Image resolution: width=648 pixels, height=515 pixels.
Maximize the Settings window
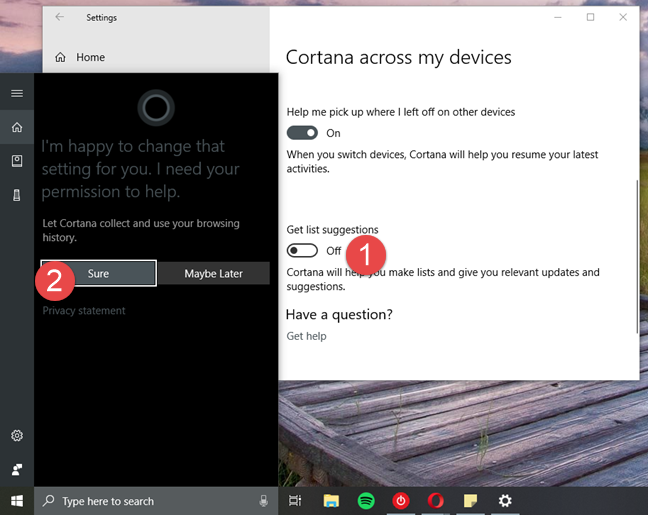[591, 17]
